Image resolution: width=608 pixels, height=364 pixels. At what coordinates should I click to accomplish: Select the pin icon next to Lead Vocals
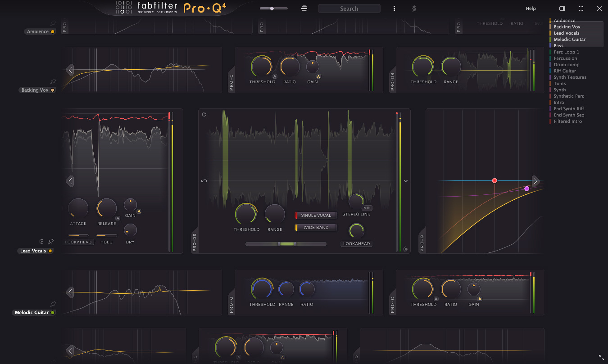pyautogui.click(x=50, y=241)
